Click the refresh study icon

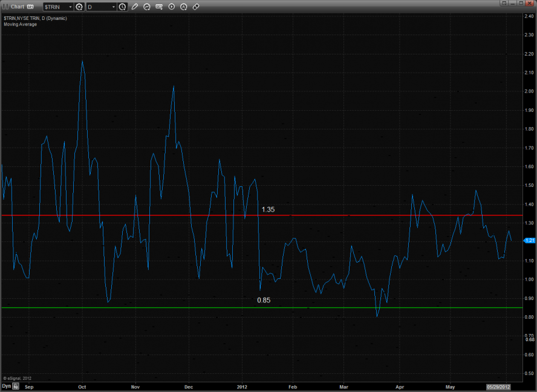point(147,7)
